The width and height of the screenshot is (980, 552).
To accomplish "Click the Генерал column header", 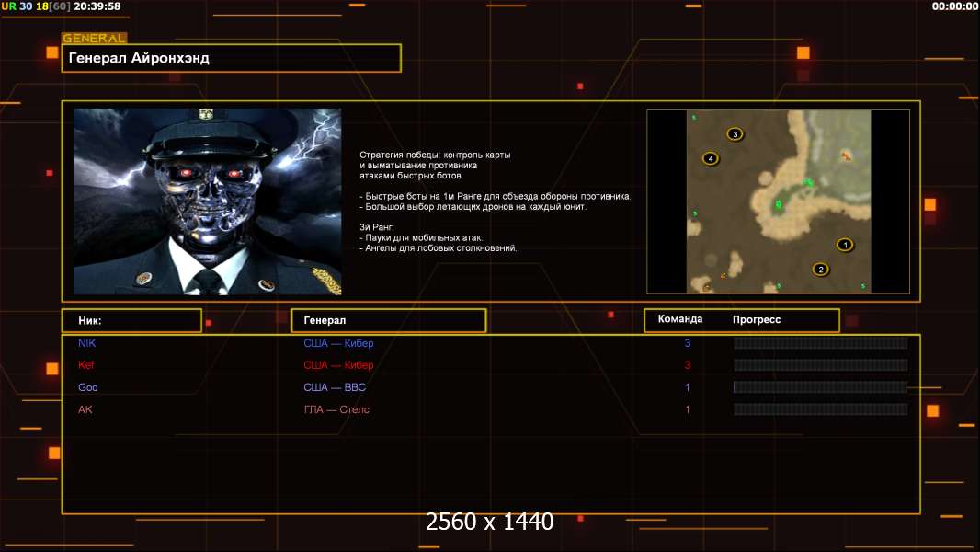I will coord(389,320).
